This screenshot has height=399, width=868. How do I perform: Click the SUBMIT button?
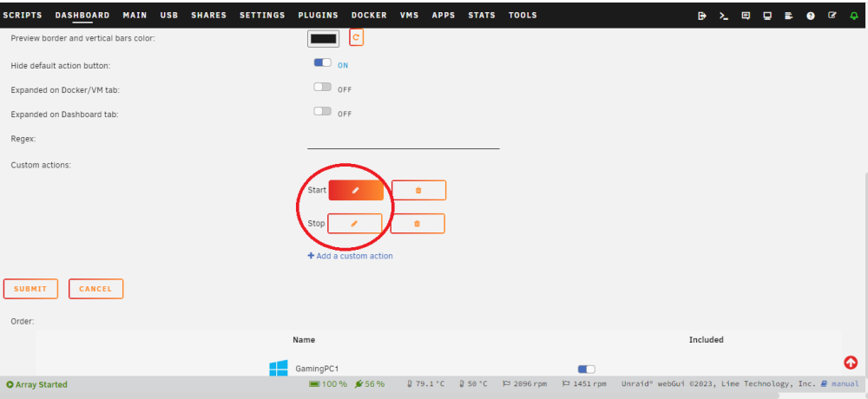click(x=30, y=289)
